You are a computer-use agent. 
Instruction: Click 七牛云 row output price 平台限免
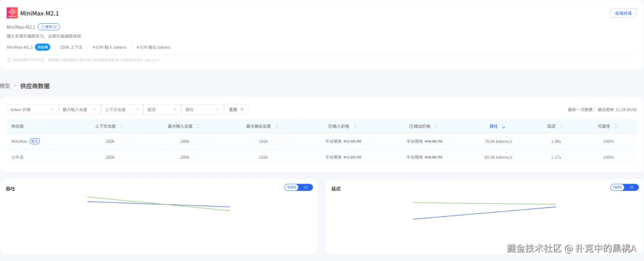click(414, 157)
